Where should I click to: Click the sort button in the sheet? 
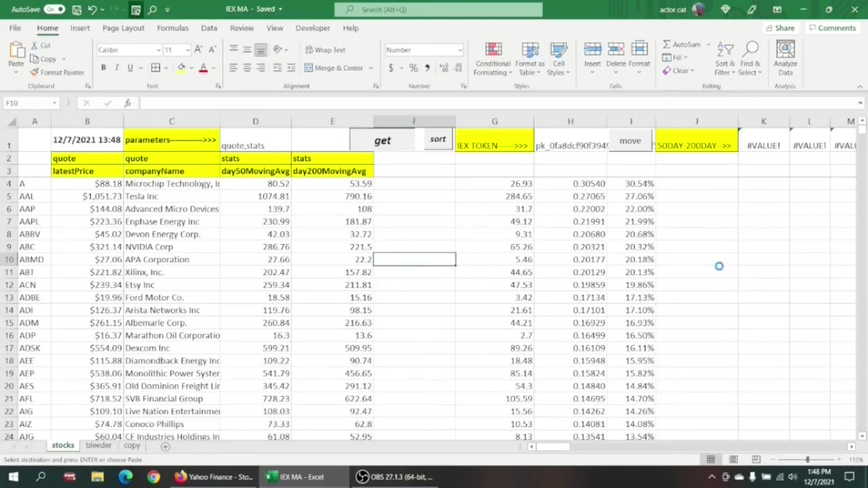[438, 139]
